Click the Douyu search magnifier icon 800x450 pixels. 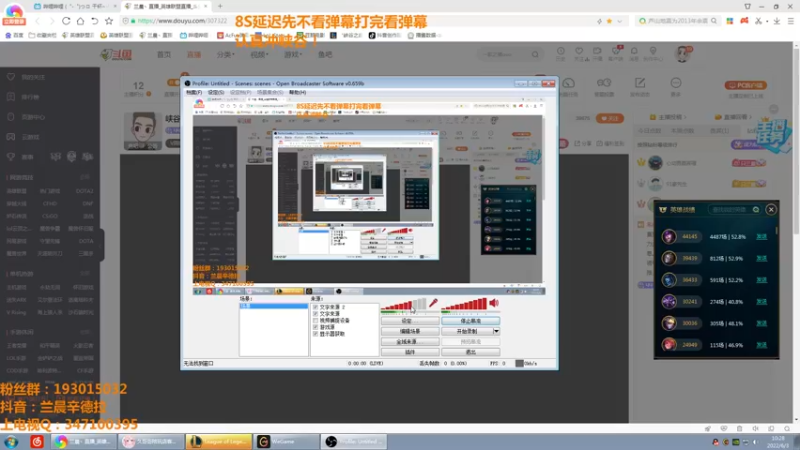pos(535,54)
